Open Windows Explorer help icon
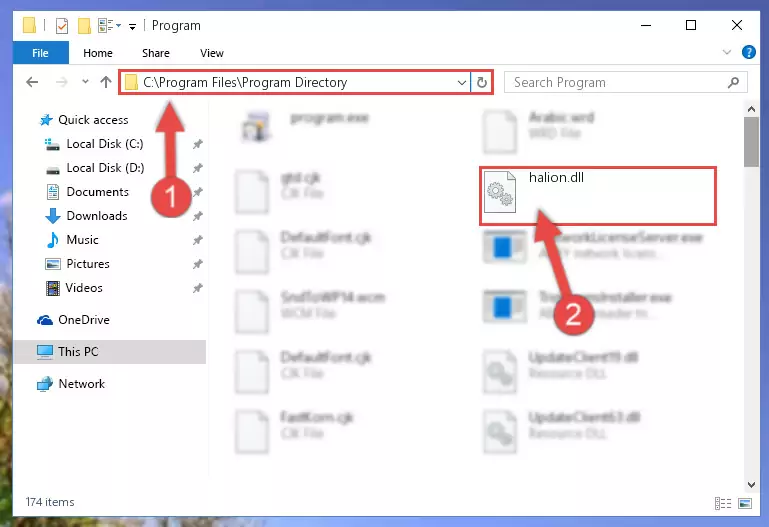769x527 pixels. 748,52
